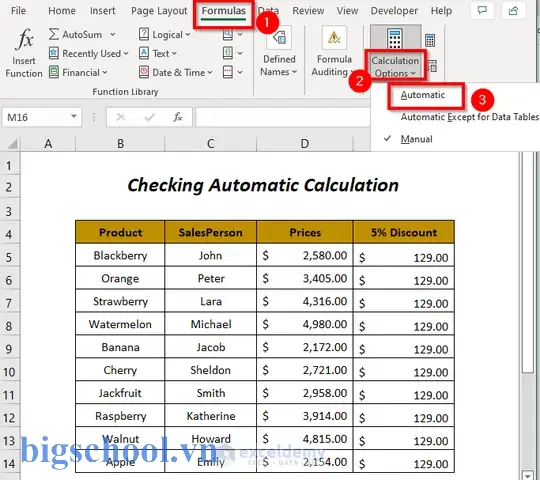Switch to the Review tab
This screenshot has height=480, width=540.
point(308,11)
